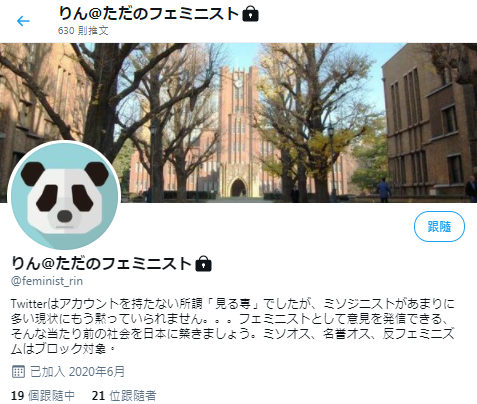Screen dimensions: 477x404
Task: Click the profile bio text
Action: point(233,326)
